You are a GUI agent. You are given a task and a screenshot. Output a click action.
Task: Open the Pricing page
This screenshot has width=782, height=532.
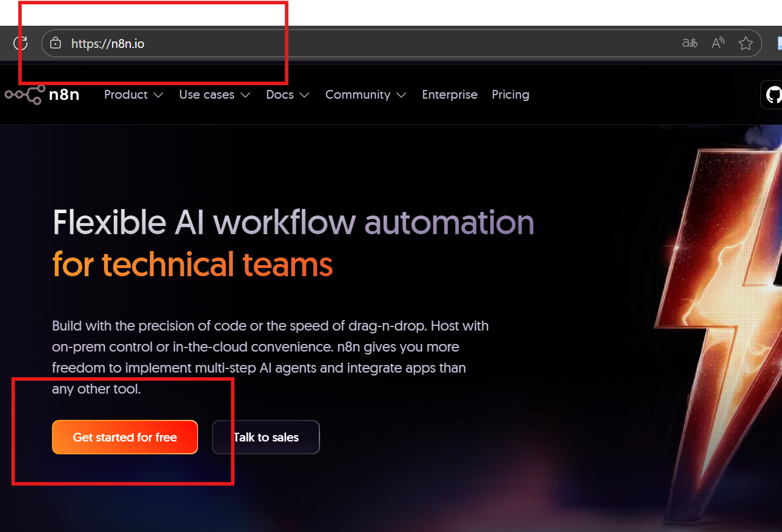pyautogui.click(x=510, y=95)
